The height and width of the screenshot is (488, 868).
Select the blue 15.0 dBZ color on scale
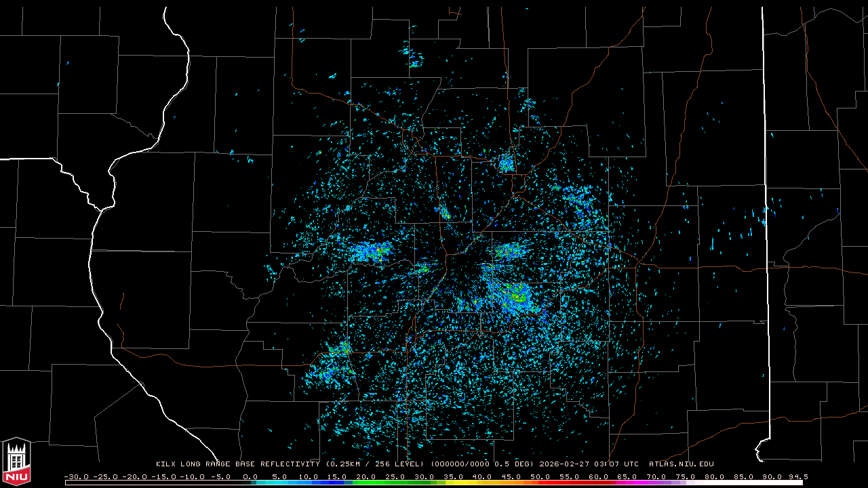pyautogui.click(x=338, y=483)
